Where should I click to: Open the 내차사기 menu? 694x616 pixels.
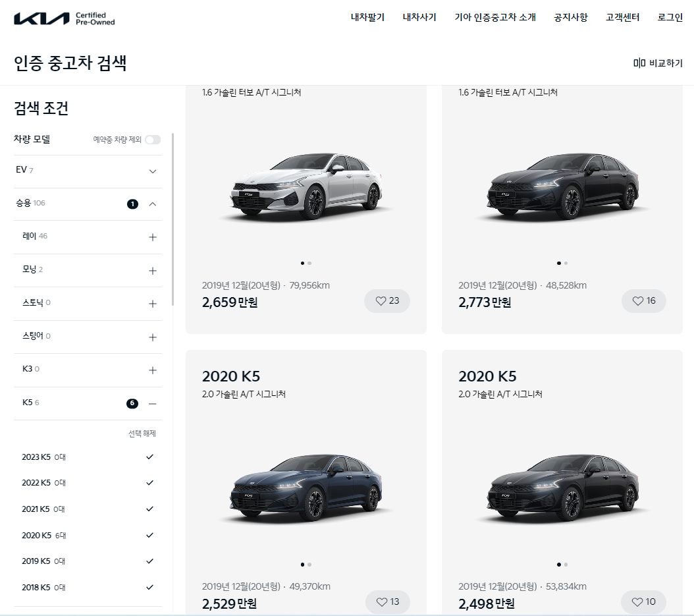pyautogui.click(x=419, y=17)
